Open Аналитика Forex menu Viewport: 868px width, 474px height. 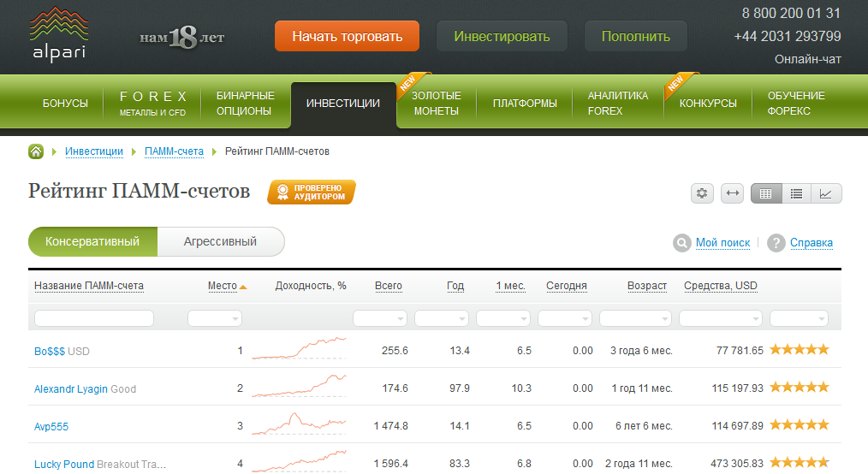(618, 104)
